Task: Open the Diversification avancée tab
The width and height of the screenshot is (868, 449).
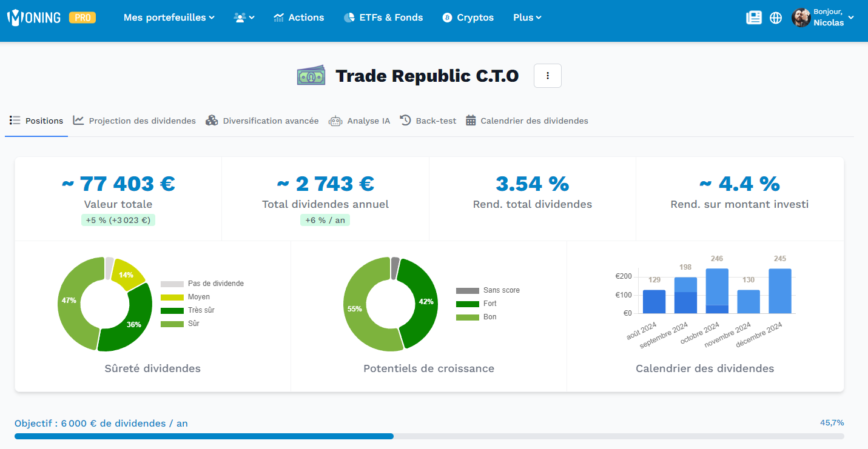Action: (262, 121)
